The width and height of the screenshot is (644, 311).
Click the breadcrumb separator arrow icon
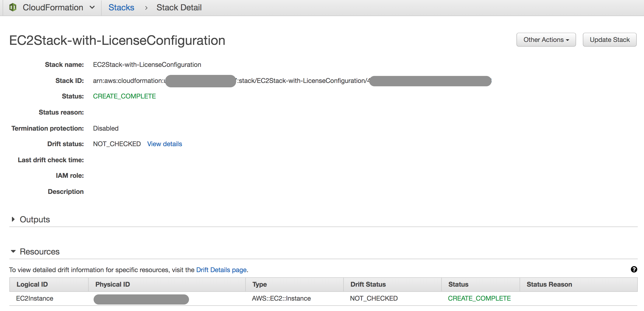click(146, 8)
